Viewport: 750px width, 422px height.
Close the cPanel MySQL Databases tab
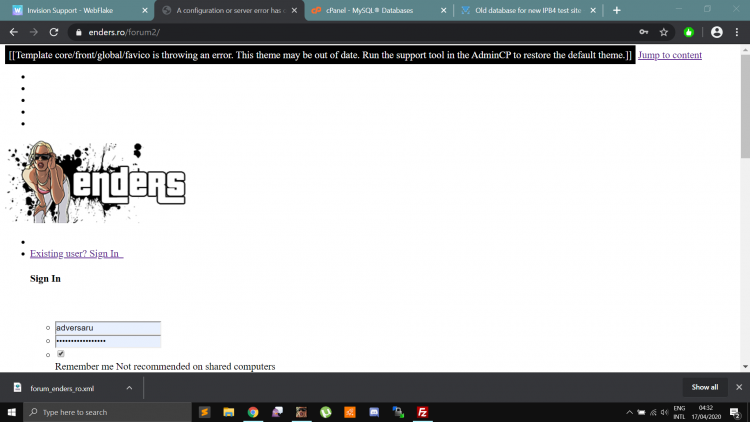tap(443, 10)
